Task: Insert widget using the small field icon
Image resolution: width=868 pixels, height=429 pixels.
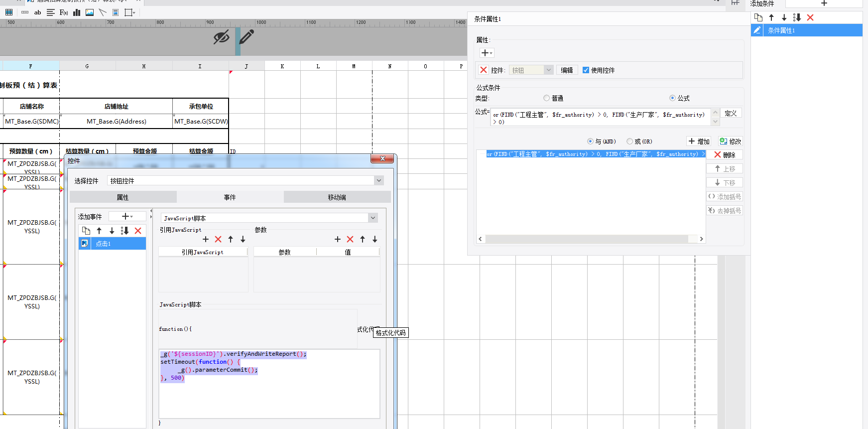Action: pyautogui.click(x=24, y=12)
